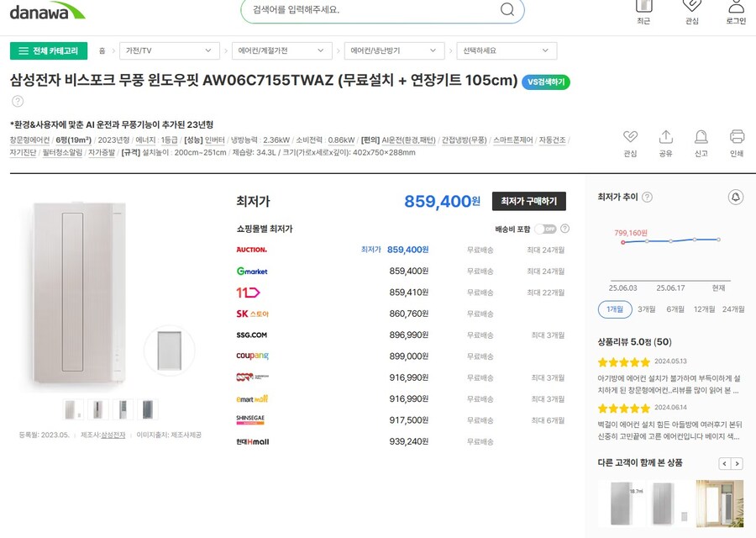
Task: Click the danawa logo
Action: click(47, 11)
